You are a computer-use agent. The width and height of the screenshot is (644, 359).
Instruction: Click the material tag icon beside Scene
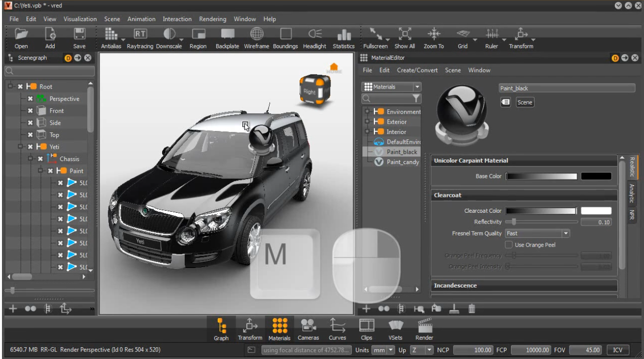506,102
